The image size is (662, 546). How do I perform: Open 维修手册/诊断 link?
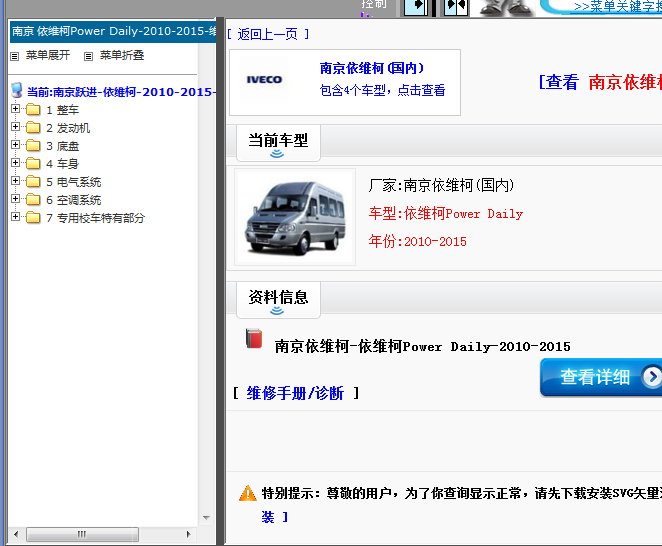pos(295,393)
